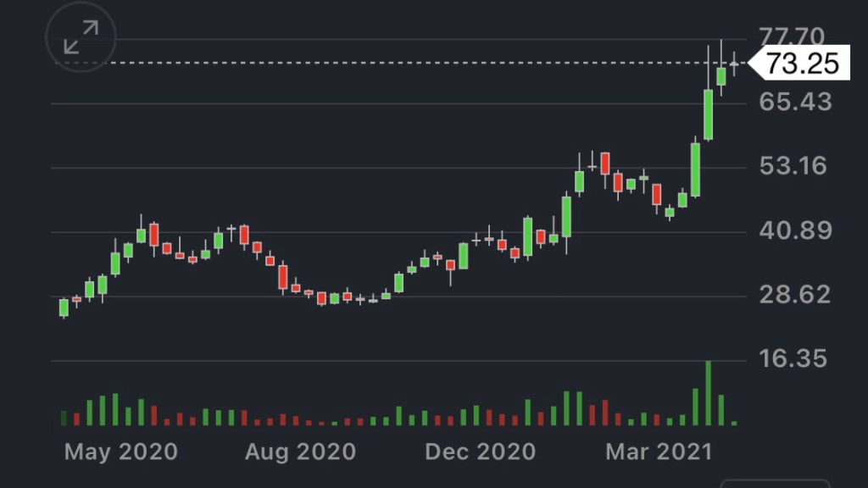Select the first volume bar at far left
The height and width of the screenshot is (488, 868).
[x=64, y=418]
